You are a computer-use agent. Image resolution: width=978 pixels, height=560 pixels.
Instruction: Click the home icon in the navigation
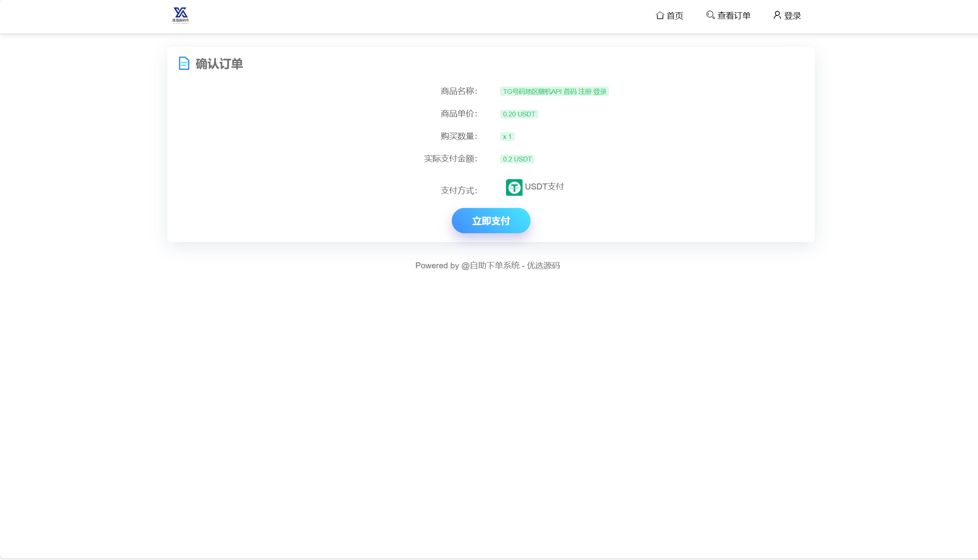pyautogui.click(x=660, y=15)
